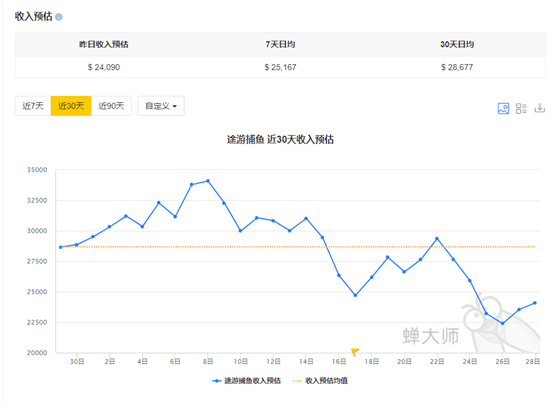This screenshot has height=404, width=558.
Task: Toggle the 途游捕鱼收入预估 legend series
Action: [246, 381]
